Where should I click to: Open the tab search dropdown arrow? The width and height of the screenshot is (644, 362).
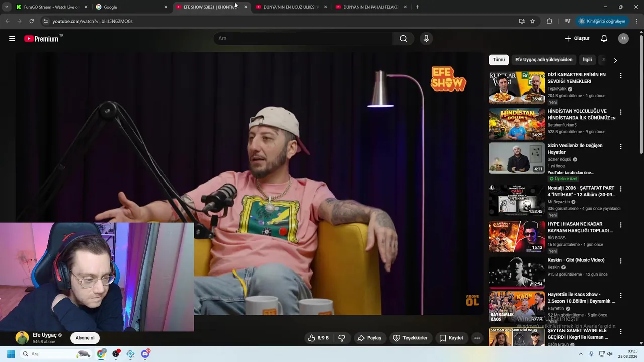[6, 7]
